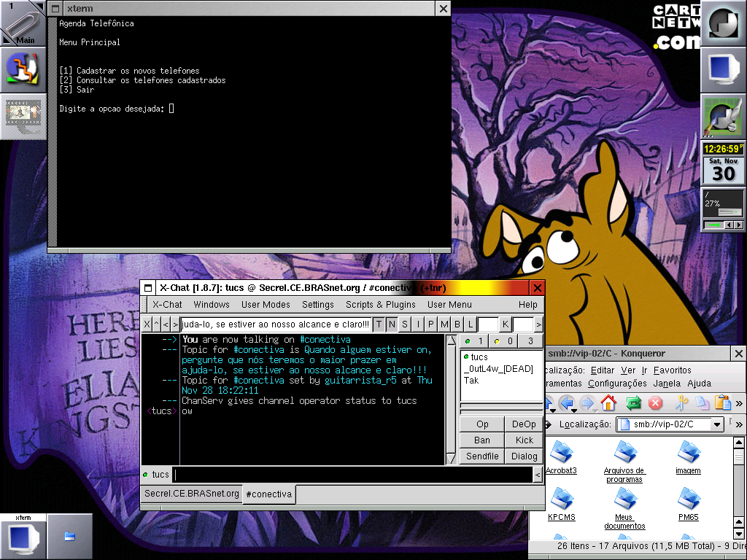This screenshot has height=560, width=747.
Task: Toggle the S channel mode button
Action: [x=404, y=324]
